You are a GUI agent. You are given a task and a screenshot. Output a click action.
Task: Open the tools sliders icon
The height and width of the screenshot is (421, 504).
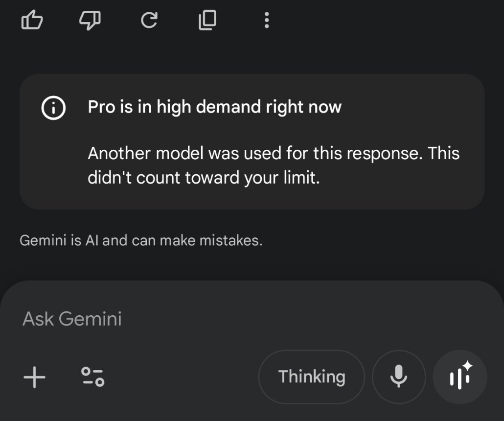point(92,376)
